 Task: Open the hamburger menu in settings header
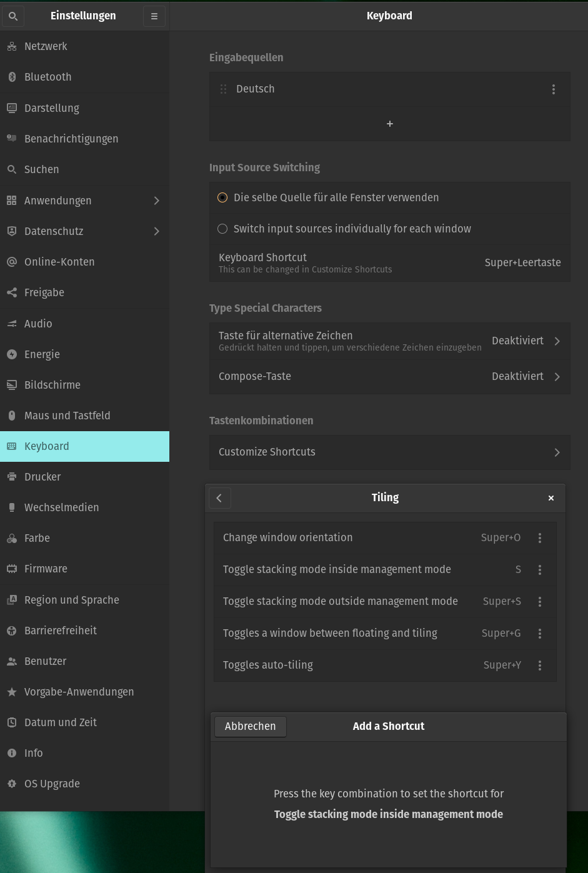[x=154, y=16]
